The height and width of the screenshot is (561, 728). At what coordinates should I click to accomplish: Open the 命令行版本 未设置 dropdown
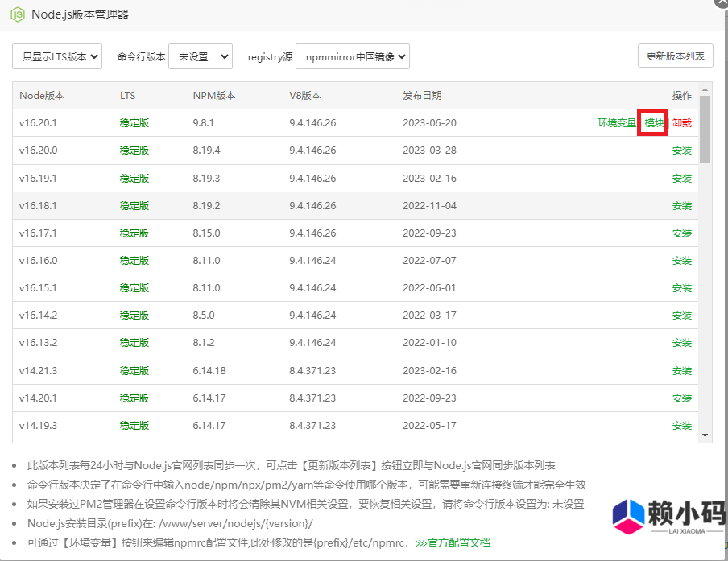coord(201,56)
